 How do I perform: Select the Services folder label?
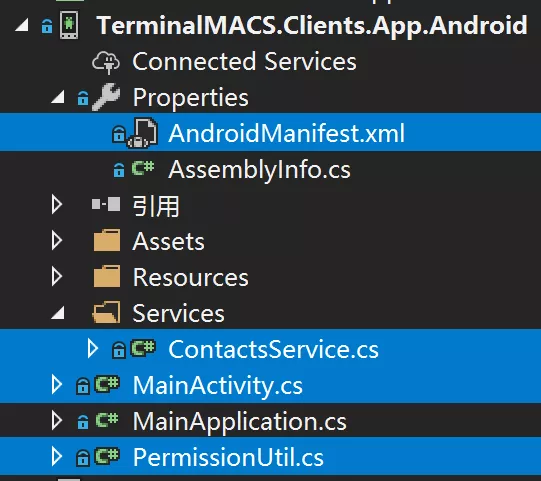178,313
